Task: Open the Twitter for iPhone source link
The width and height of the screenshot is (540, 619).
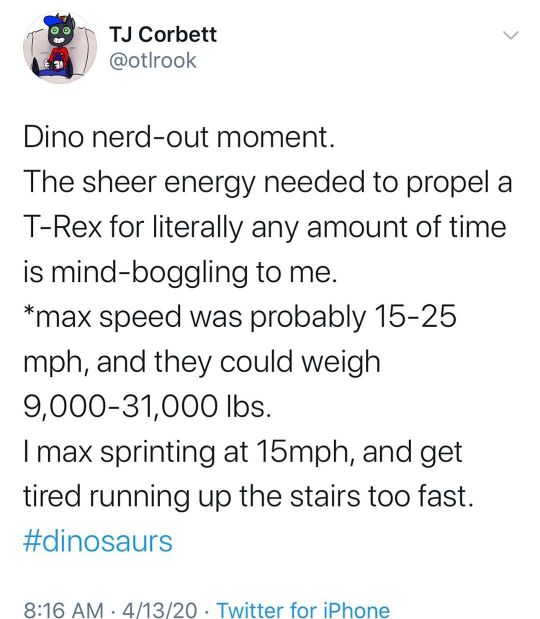Action: click(303, 609)
